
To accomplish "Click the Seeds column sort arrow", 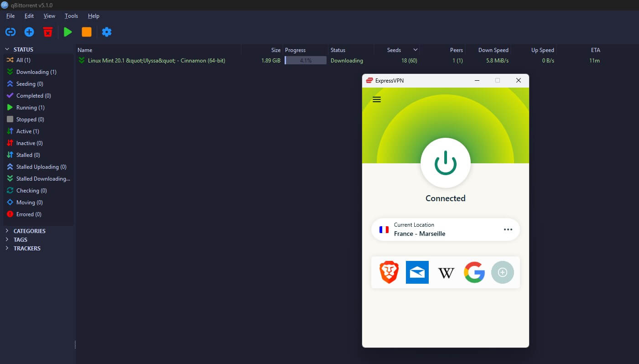I will pos(415,50).
